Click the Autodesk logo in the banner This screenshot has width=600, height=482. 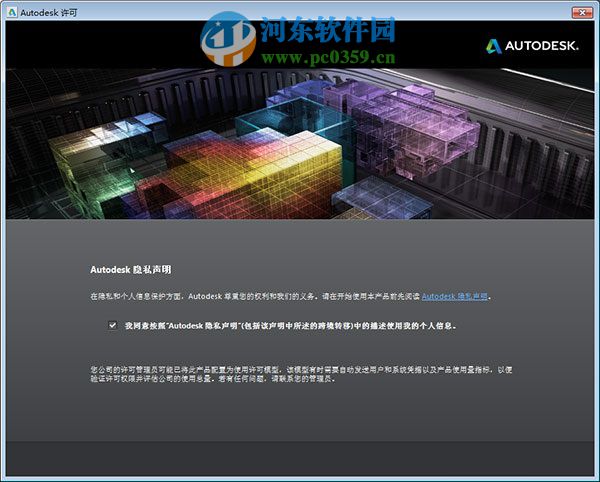[x=532, y=46]
